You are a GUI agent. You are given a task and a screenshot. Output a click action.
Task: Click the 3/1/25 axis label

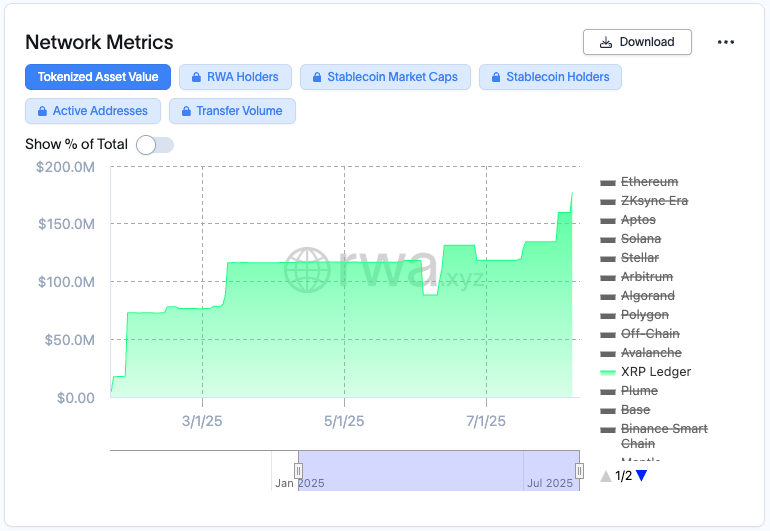coord(202,421)
